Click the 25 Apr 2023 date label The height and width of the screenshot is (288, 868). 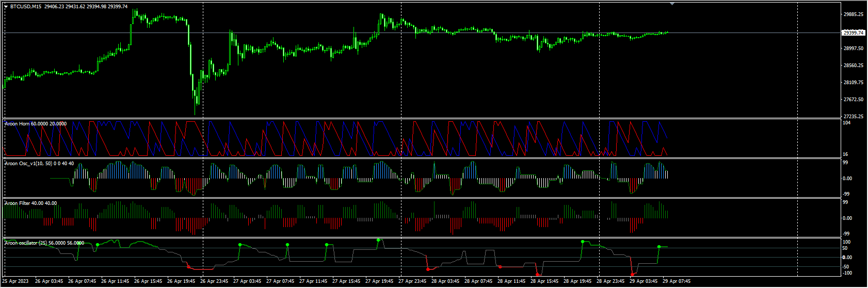[15, 281]
